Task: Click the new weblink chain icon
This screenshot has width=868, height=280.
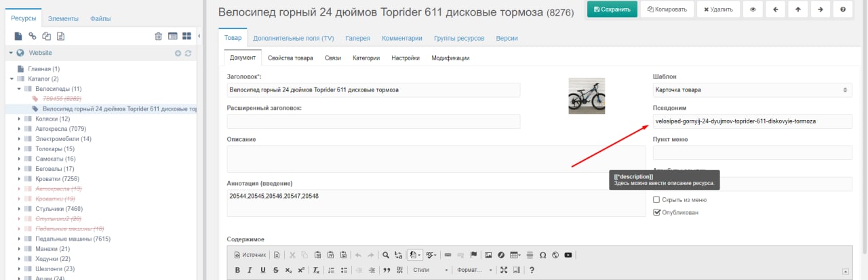Action: tap(33, 35)
